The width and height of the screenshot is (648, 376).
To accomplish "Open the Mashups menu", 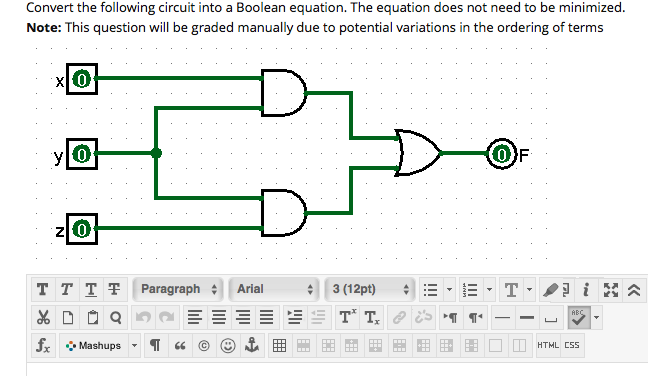I will 94,345.
